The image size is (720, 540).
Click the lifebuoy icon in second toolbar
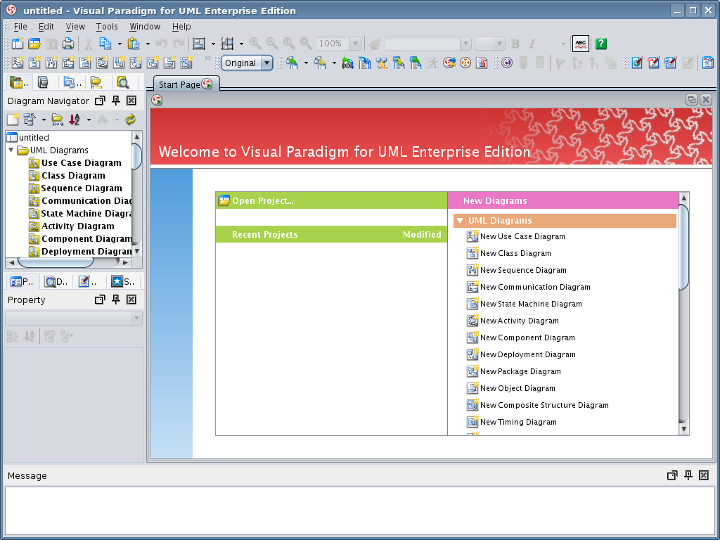tap(465, 62)
